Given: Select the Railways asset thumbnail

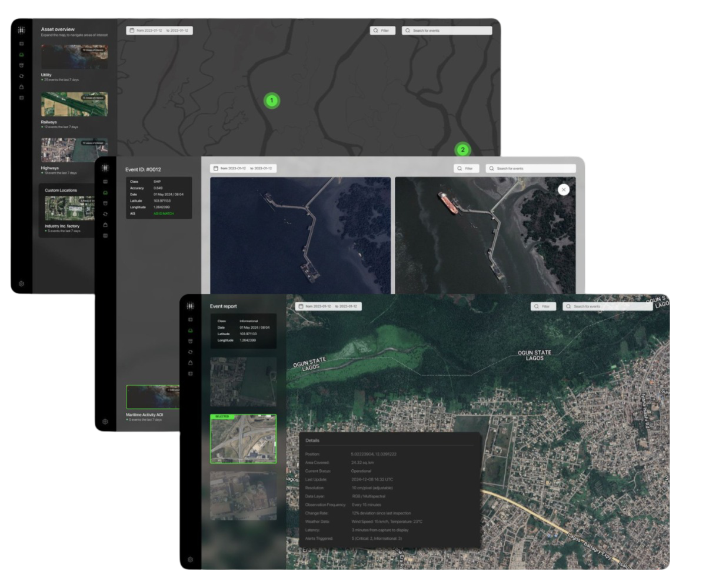Looking at the screenshot, I should [x=74, y=105].
